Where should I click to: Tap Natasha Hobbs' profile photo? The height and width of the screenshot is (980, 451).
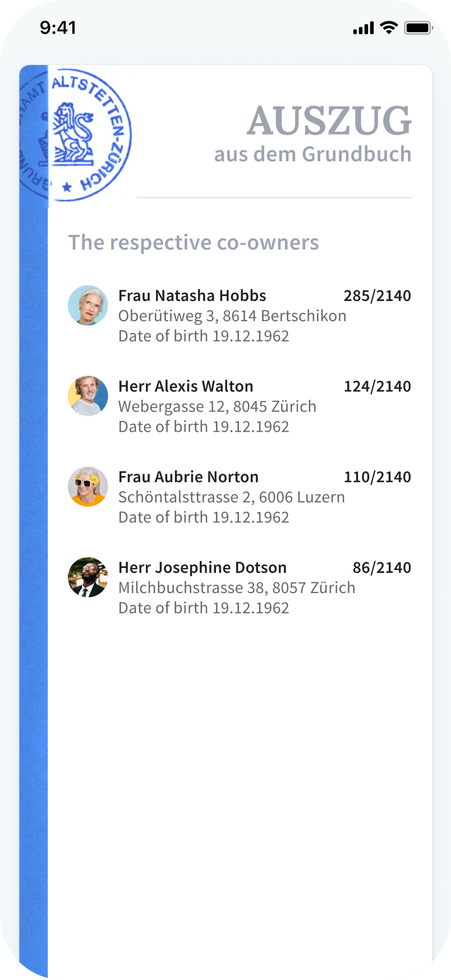(88, 306)
